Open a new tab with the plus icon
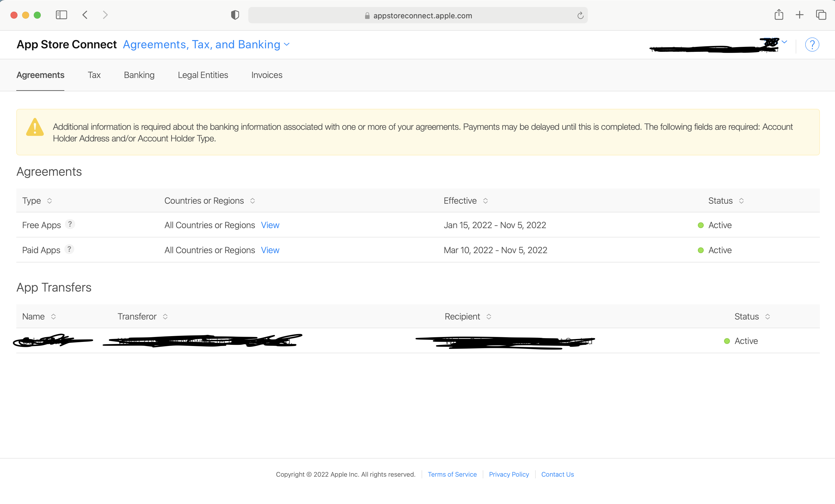The image size is (835, 504). click(799, 15)
